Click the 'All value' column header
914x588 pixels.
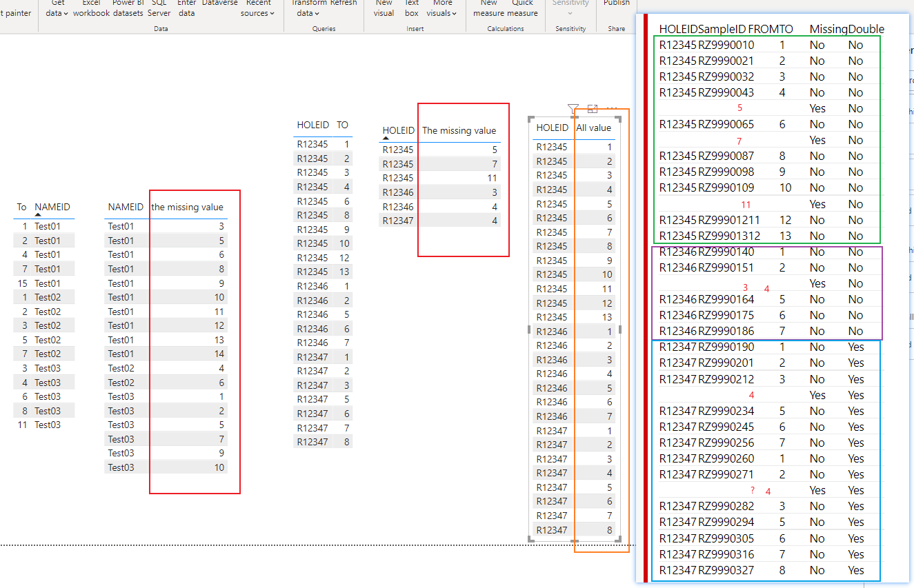tap(594, 128)
